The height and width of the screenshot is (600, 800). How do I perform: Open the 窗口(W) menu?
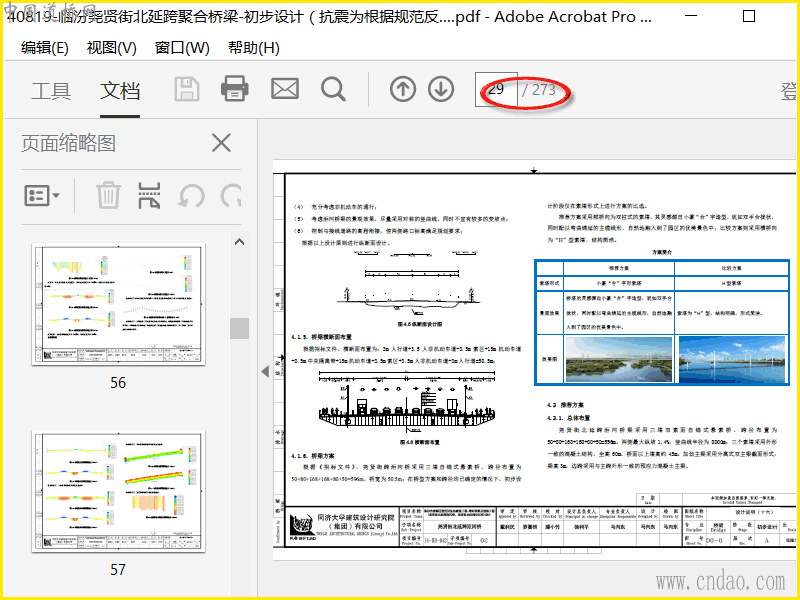[x=182, y=48]
